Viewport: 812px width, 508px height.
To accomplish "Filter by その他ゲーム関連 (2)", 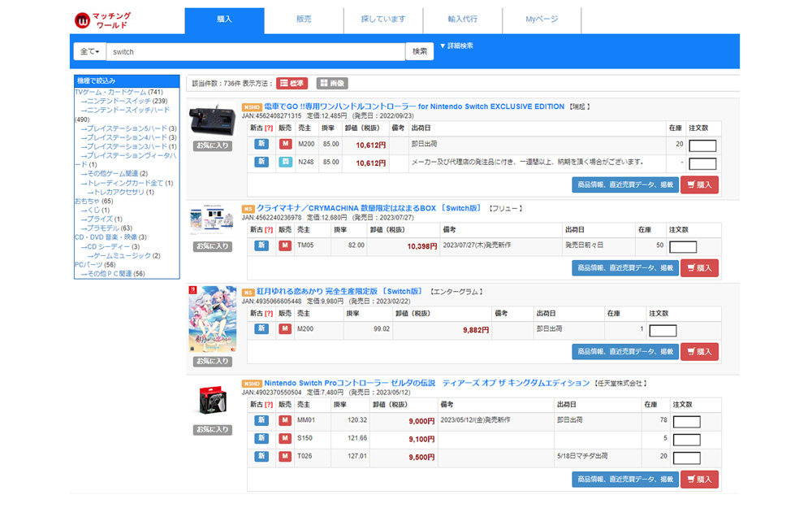I will coord(114,174).
